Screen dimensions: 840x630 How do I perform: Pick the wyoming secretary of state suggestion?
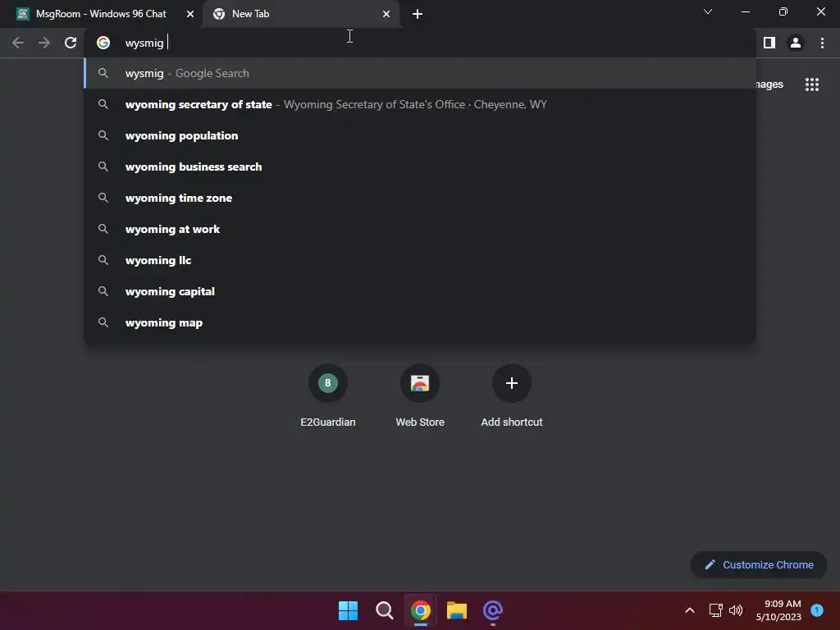[420, 104]
